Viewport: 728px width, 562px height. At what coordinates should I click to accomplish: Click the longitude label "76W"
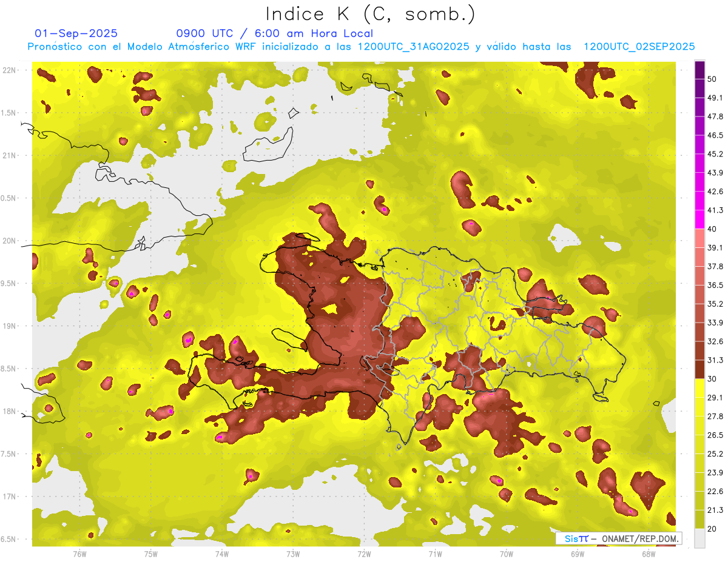tap(79, 554)
